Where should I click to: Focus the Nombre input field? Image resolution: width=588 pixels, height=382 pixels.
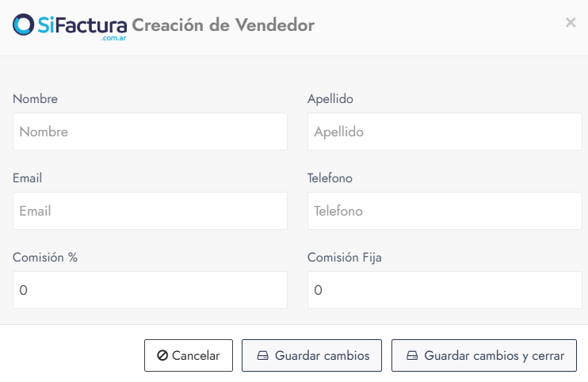(150, 132)
